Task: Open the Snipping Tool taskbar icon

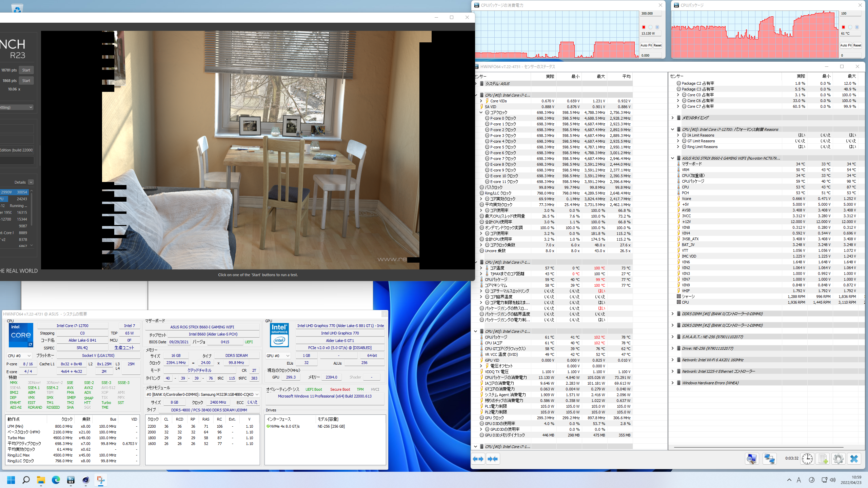Action: 101,480
